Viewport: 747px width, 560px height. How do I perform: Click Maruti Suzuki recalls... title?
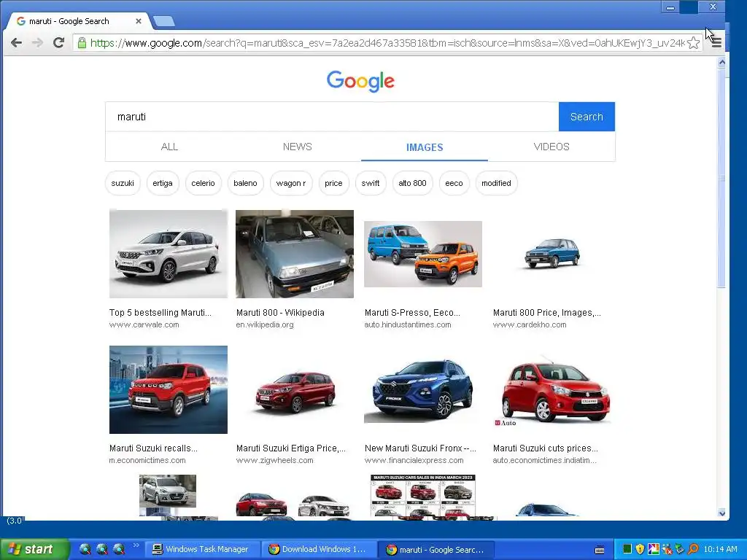point(153,448)
